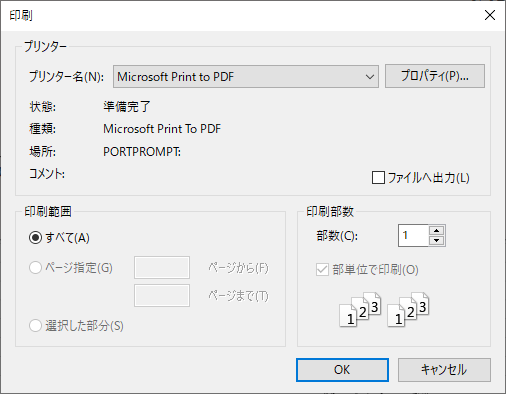Enable the ファイルへ出力(L) checkbox
The width and height of the screenshot is (506, 394).
(x=378, y=178)
